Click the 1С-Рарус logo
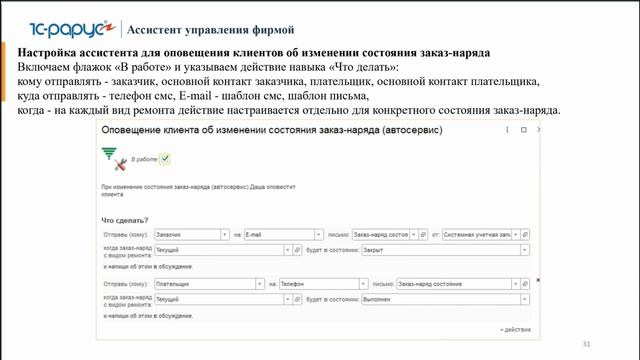 tap(72, 29)
